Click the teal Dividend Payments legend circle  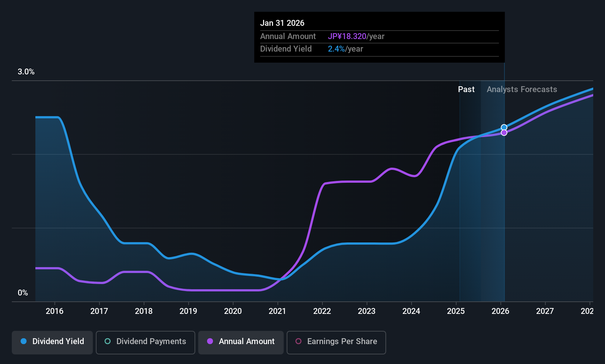point(108,341)
